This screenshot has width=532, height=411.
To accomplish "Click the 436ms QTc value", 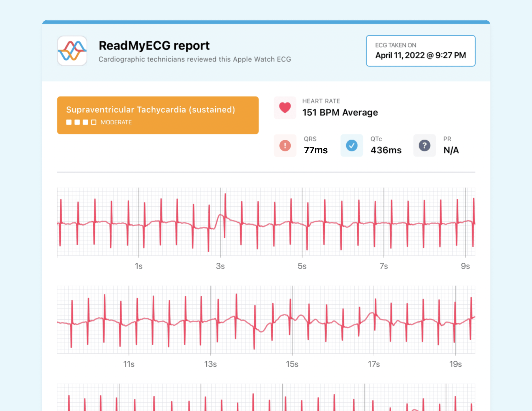I will click(386, 150).
